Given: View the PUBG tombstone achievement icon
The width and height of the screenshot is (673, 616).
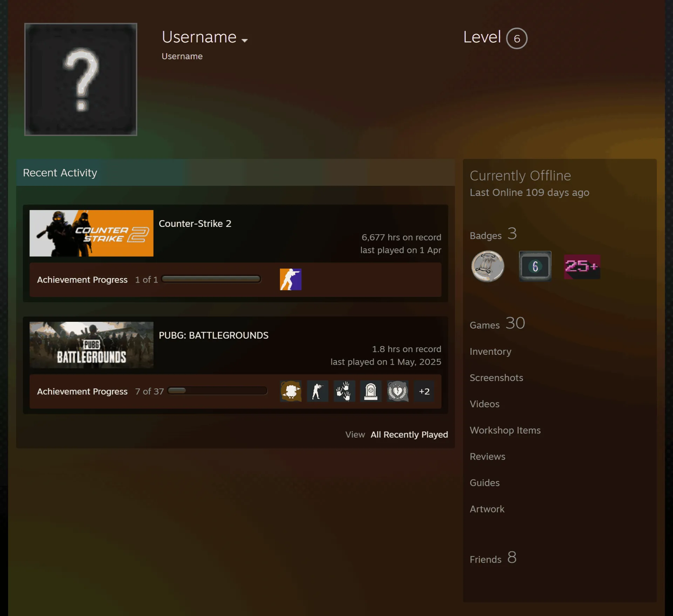Looking at the screenshot, I should (371, 391).
